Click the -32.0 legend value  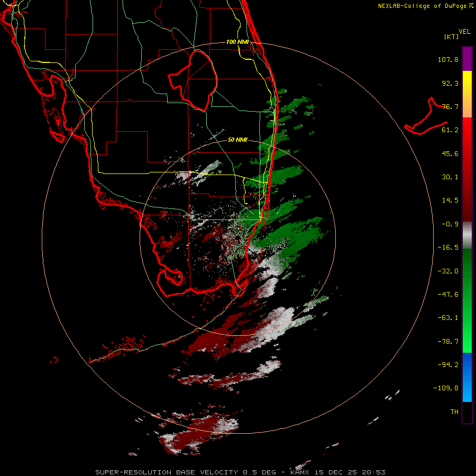448,271
